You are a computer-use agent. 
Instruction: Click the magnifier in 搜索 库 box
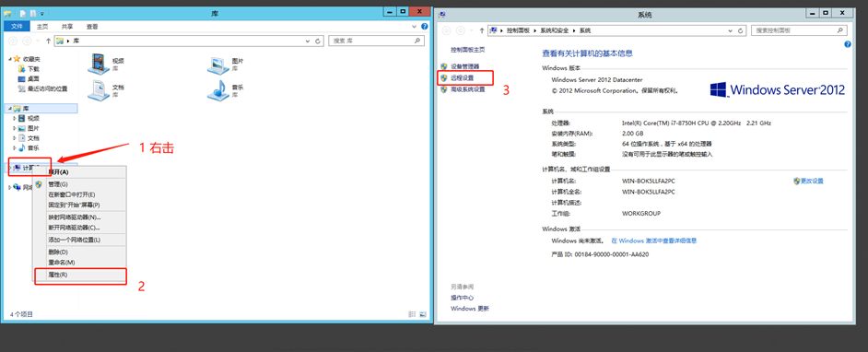pyautogui.click(x=419, y=41)
